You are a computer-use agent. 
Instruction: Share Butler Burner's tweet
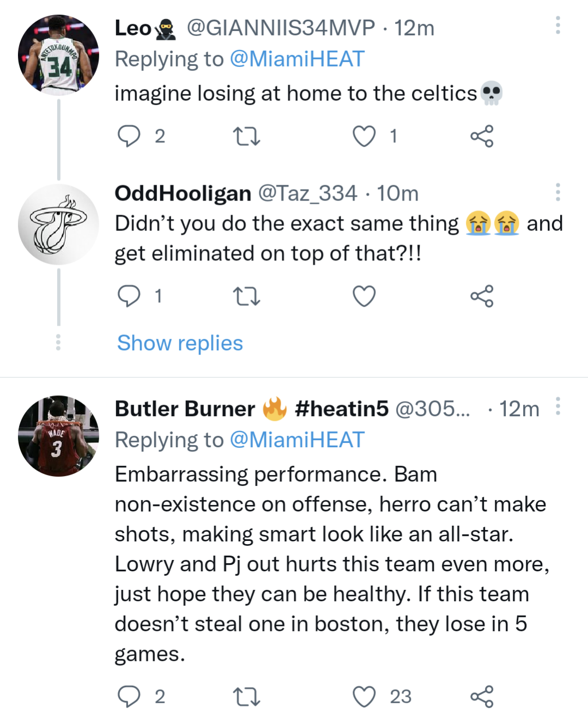click(482, 696)
